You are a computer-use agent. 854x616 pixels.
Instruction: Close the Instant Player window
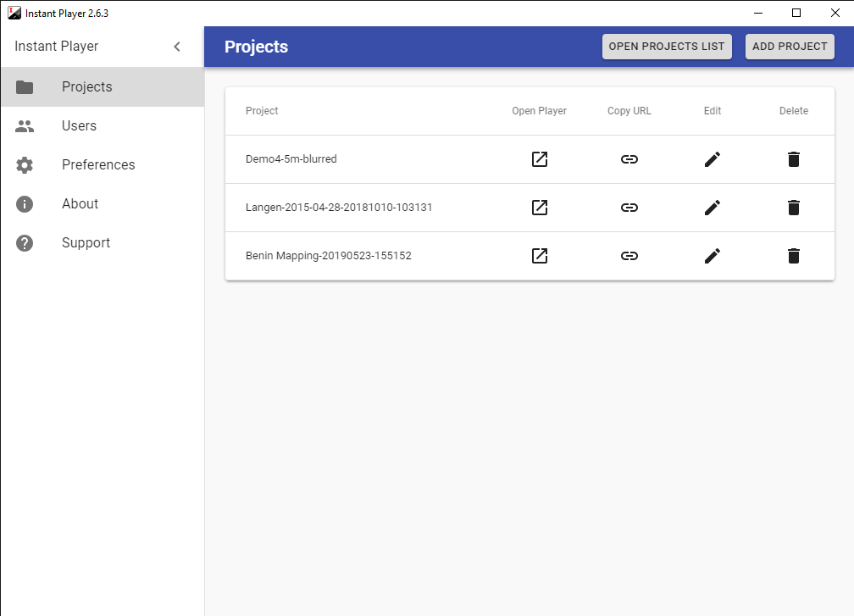click(x=835, y=13)
